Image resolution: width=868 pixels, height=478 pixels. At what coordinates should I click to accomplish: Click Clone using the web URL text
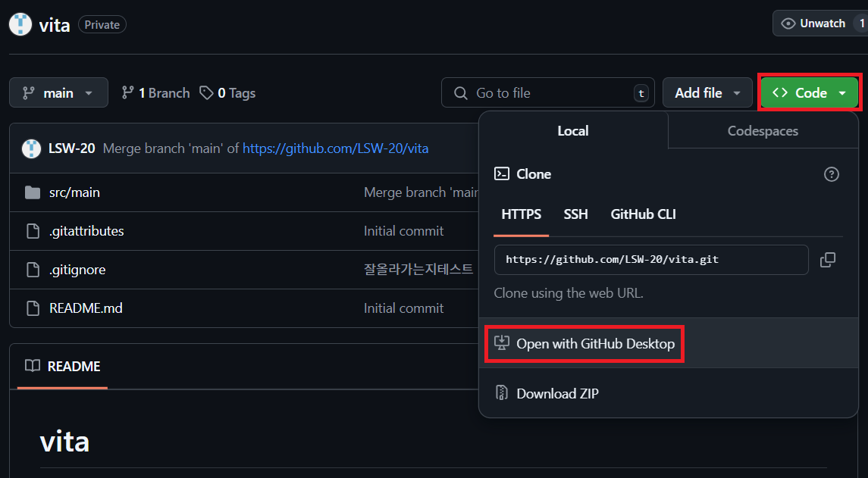(x=569, y=292)
